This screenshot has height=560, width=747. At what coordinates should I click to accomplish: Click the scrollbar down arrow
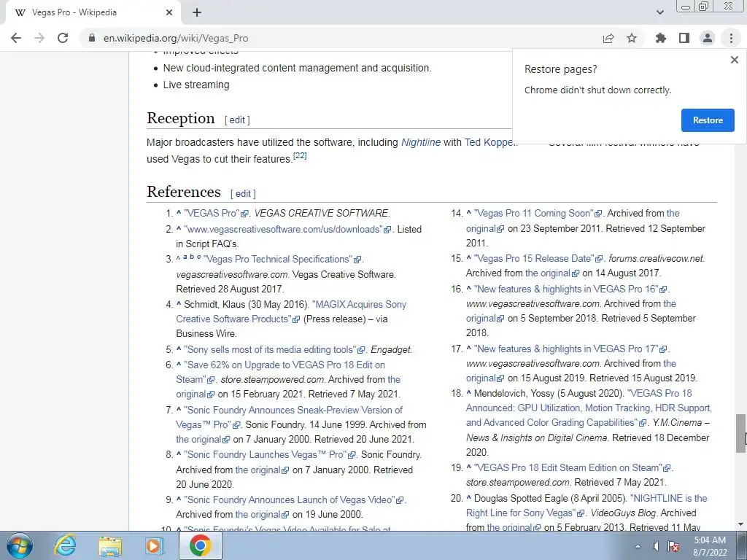tap(740, 524)
